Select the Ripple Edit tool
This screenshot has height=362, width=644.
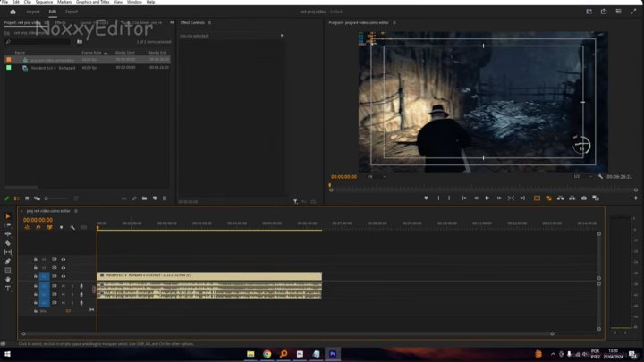pyautogui.click(x=7, y=234)
